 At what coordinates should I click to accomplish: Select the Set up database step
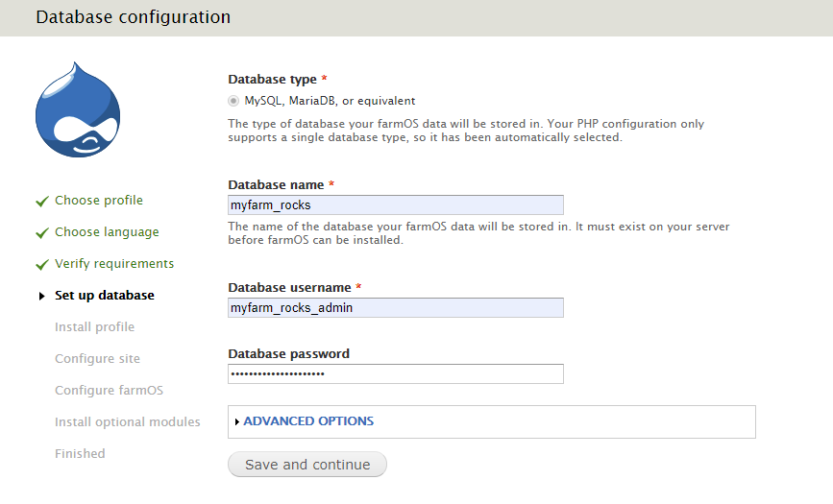105,296
